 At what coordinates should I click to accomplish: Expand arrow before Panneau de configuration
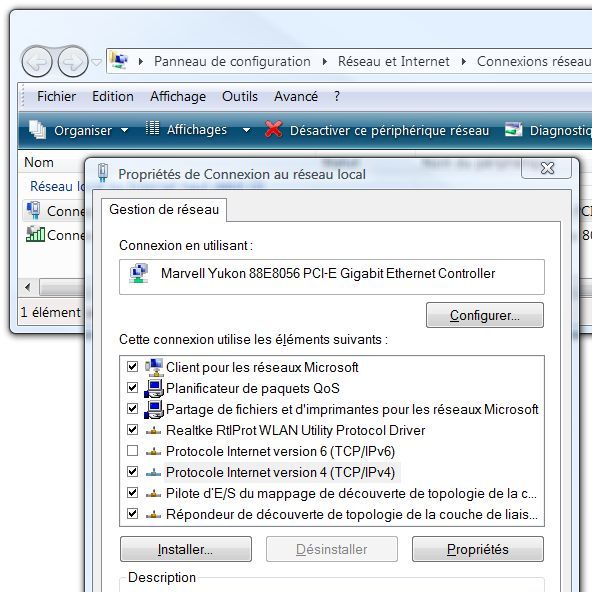pyautogui.click(x=140, y=62)
